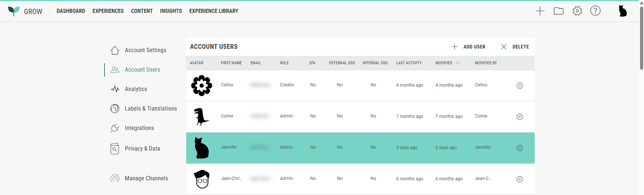The height and width of the screenshot is (195, 644).
Task: Click the Add User button
Action: coord(468,47)
